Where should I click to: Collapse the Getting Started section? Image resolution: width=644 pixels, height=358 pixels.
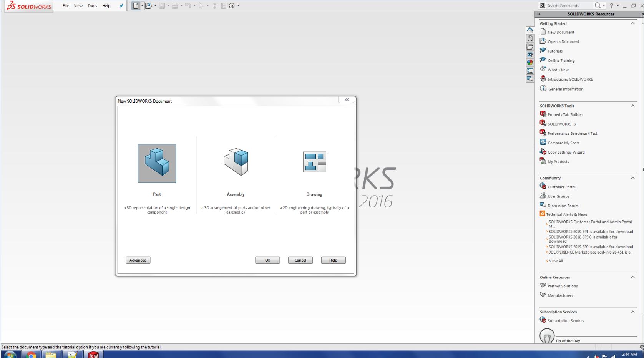click(x=632, y=24)
